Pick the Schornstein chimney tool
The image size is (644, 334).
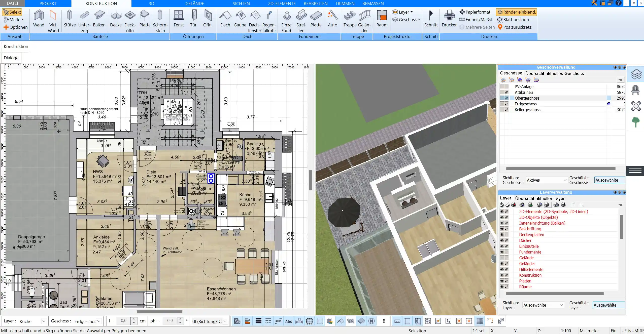160,21
